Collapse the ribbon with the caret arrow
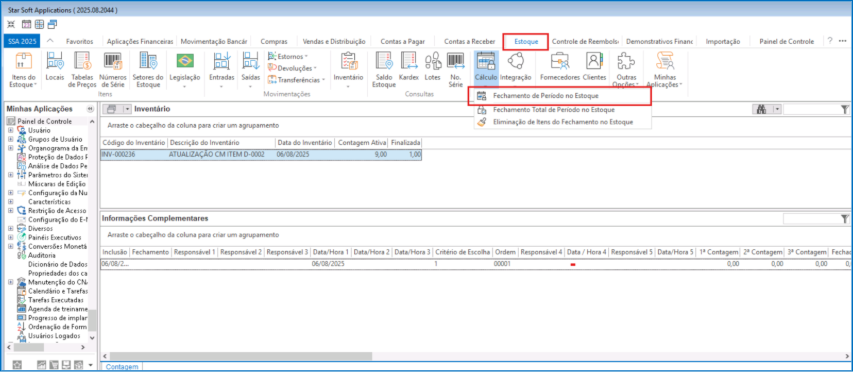This screenshot has width=853, height=372. pyautogui.click(x=50, y=41)
